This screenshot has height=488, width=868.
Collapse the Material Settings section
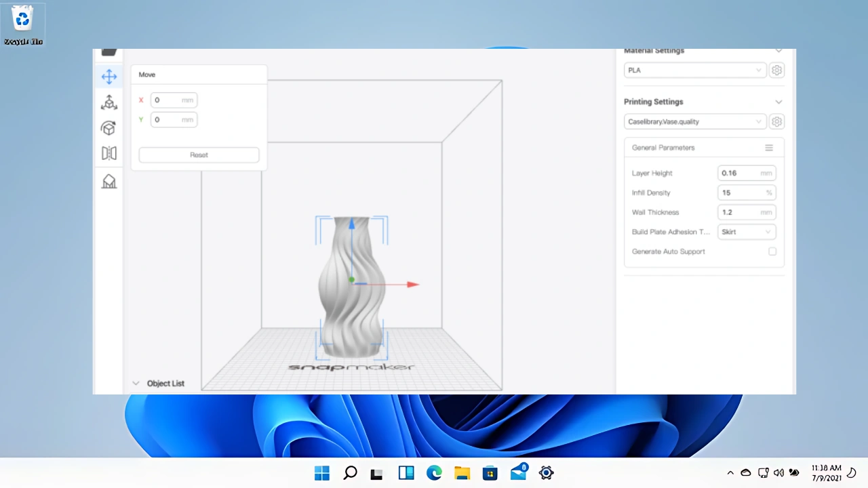pyautogui.click(x=778, y=51)
